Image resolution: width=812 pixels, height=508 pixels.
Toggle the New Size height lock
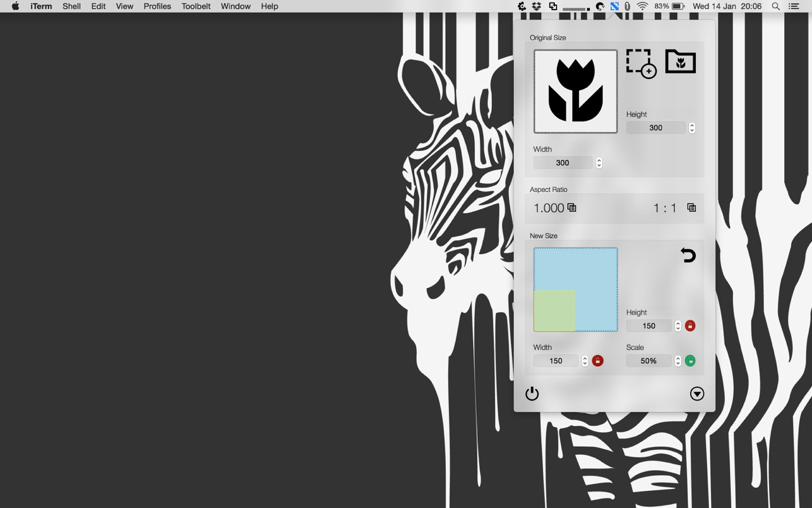click(690, 326)
